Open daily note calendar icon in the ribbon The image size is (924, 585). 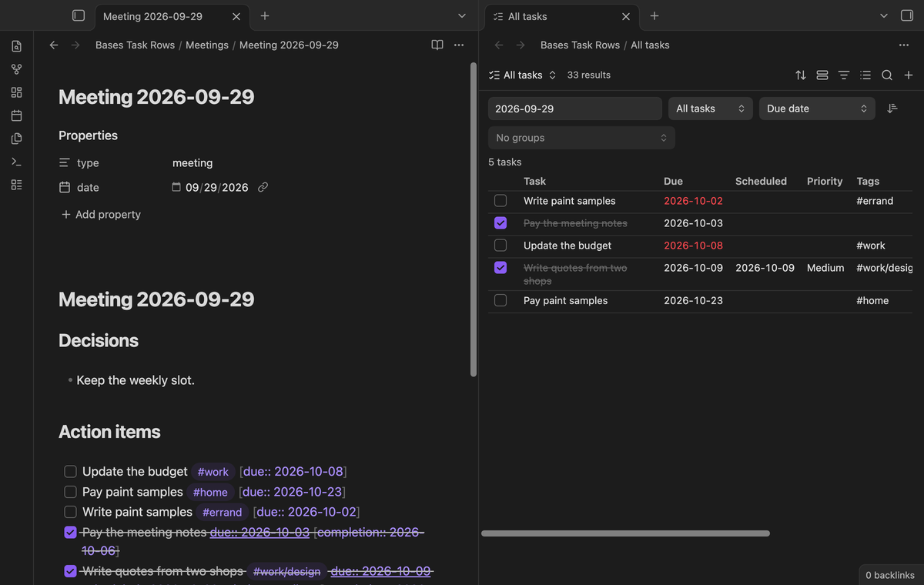16,115
